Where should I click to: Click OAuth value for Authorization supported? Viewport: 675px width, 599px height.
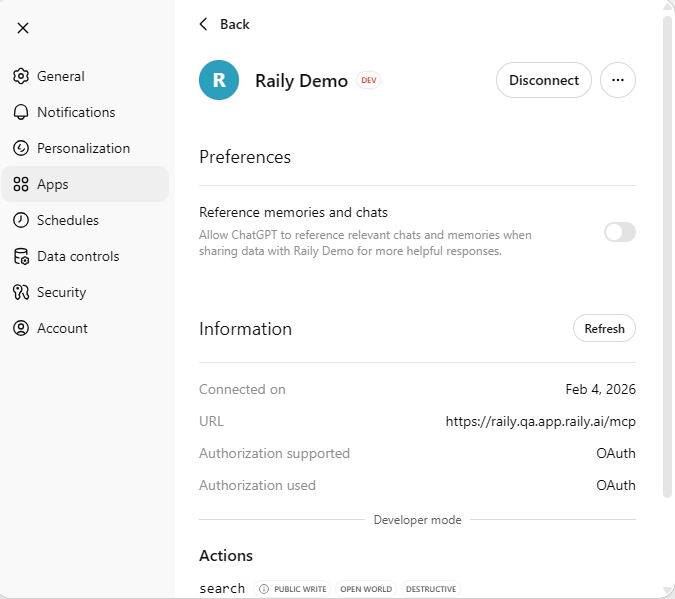click(x=616, y=453)
